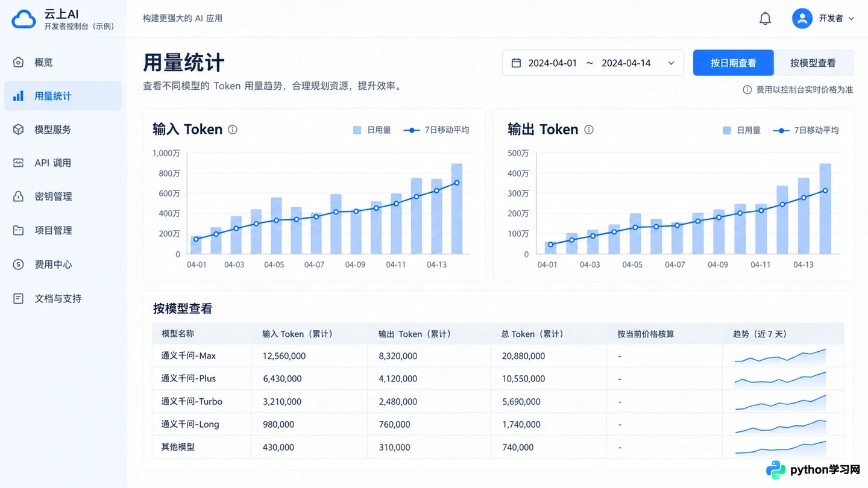Click the 项目管理 folder icon
The width and height of the screenshot is (868, 488).
19,230
